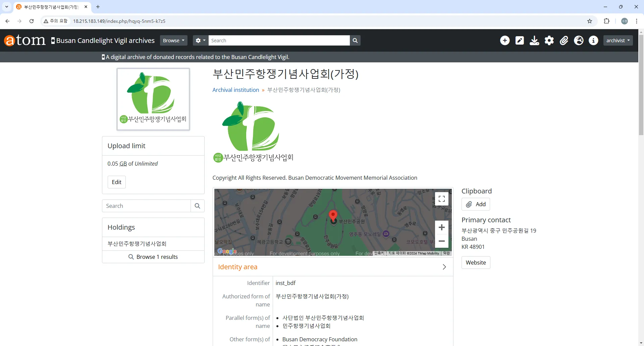The image size is (644, 346).
Task: Submit the header search with magnifier button
Action: click(355, 41)
